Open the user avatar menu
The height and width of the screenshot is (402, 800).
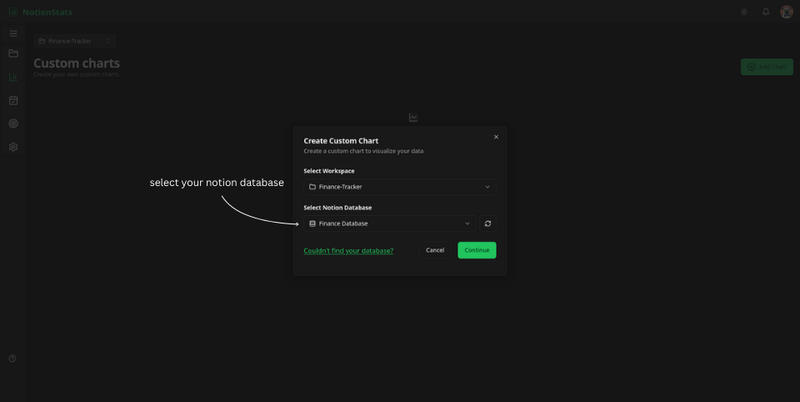(x=787, y=12)
